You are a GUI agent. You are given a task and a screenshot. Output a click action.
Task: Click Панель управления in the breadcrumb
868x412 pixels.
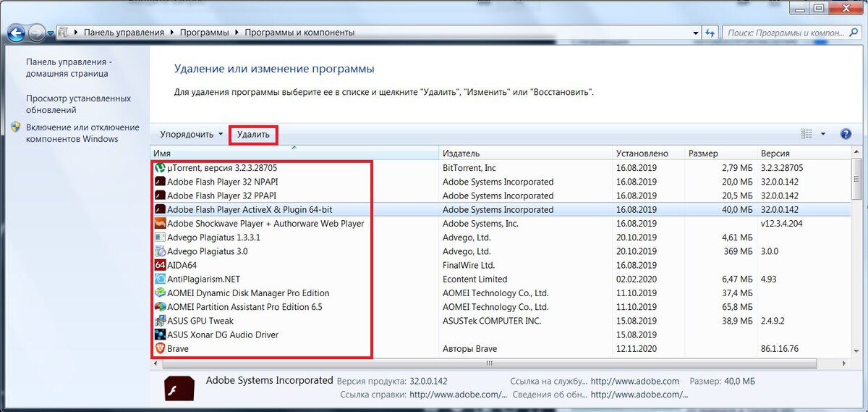(x=124, y=33)
